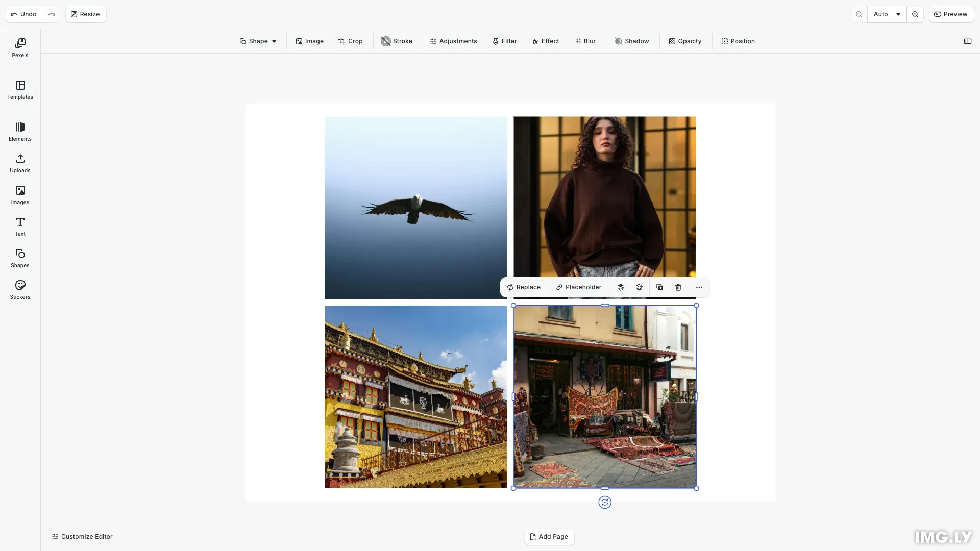Toggle Preview mode

(x=951, y=14)
